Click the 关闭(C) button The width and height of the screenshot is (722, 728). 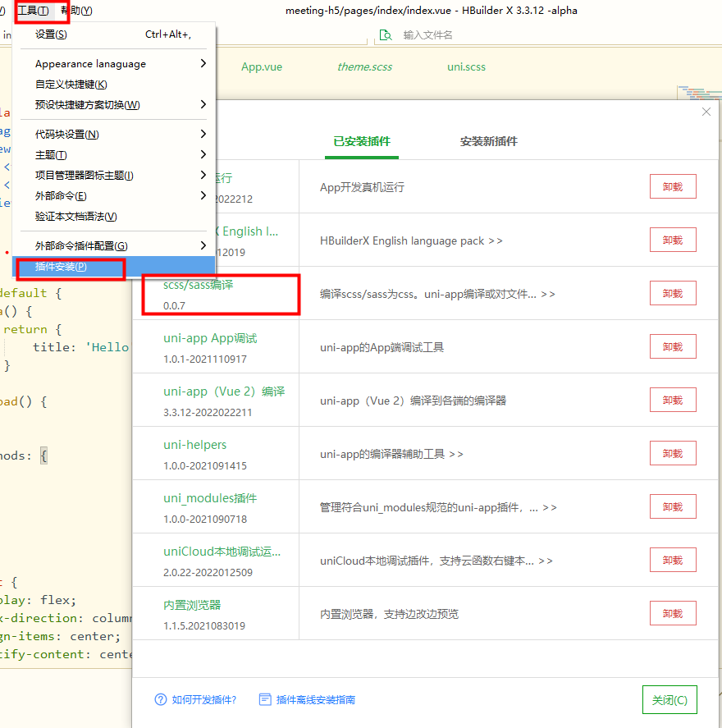[669, 699]
